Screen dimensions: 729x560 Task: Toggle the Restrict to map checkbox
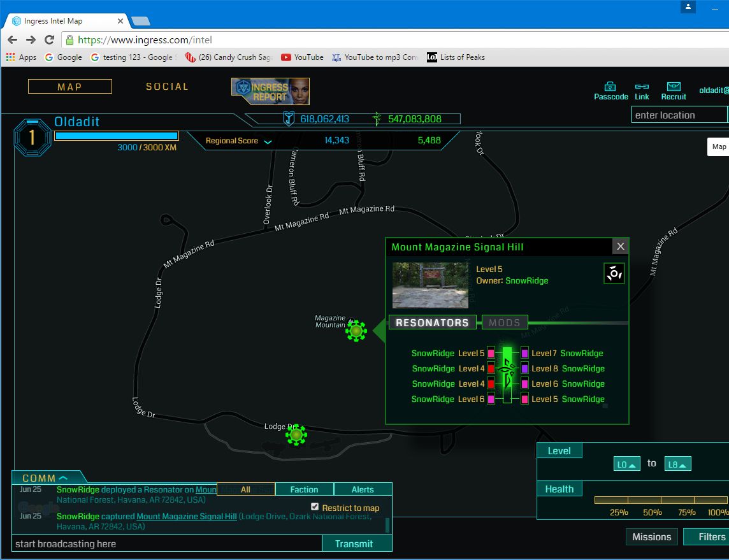tap(315, 506)
